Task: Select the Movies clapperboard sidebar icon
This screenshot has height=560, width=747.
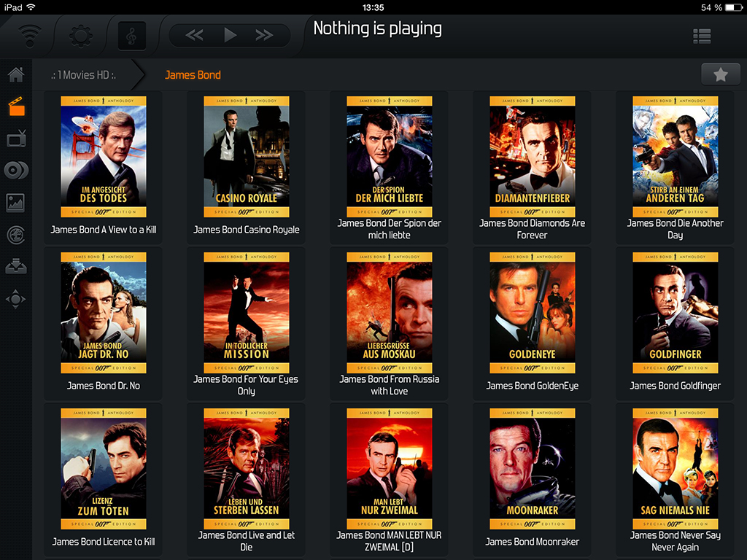Action: coord(16,106)
